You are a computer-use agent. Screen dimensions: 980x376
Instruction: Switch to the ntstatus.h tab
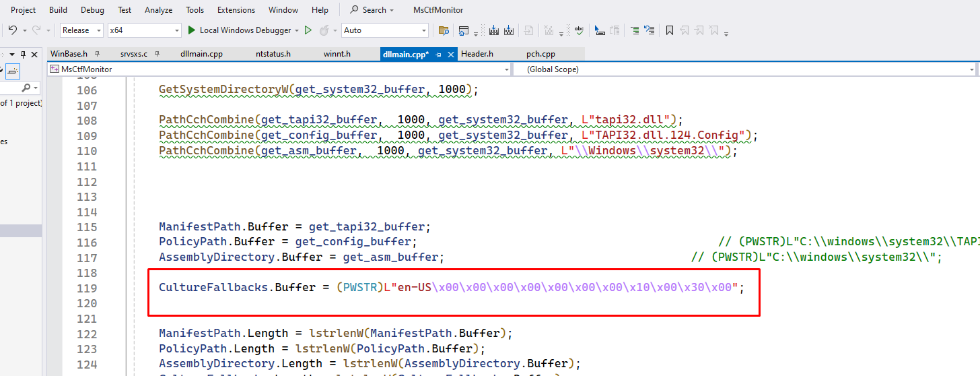click(x=273, y=54)
